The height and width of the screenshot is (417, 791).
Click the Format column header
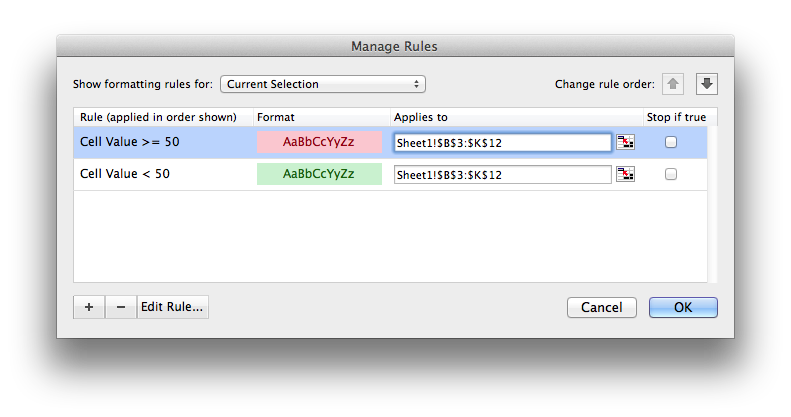click(x=275, y=117)
